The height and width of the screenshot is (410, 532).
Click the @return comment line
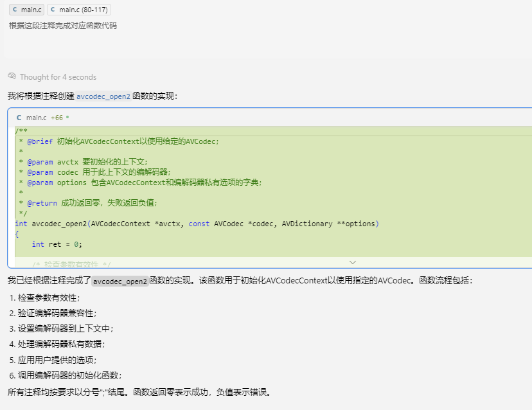pos(88,203)
